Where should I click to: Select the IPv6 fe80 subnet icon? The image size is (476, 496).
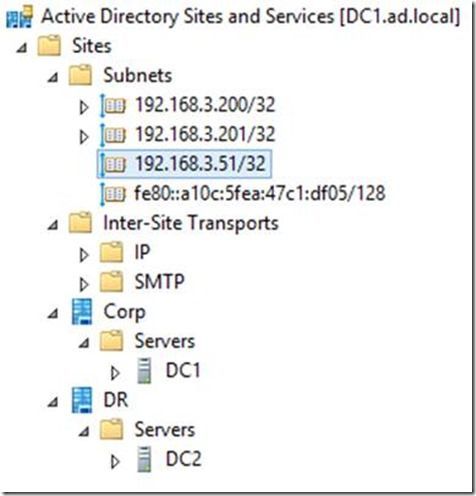pos(113,194)
